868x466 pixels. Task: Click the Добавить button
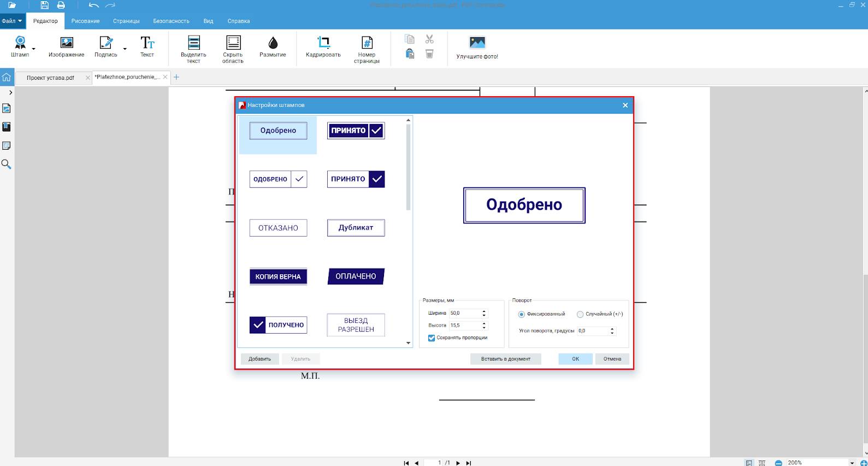[x=259, y=359]
